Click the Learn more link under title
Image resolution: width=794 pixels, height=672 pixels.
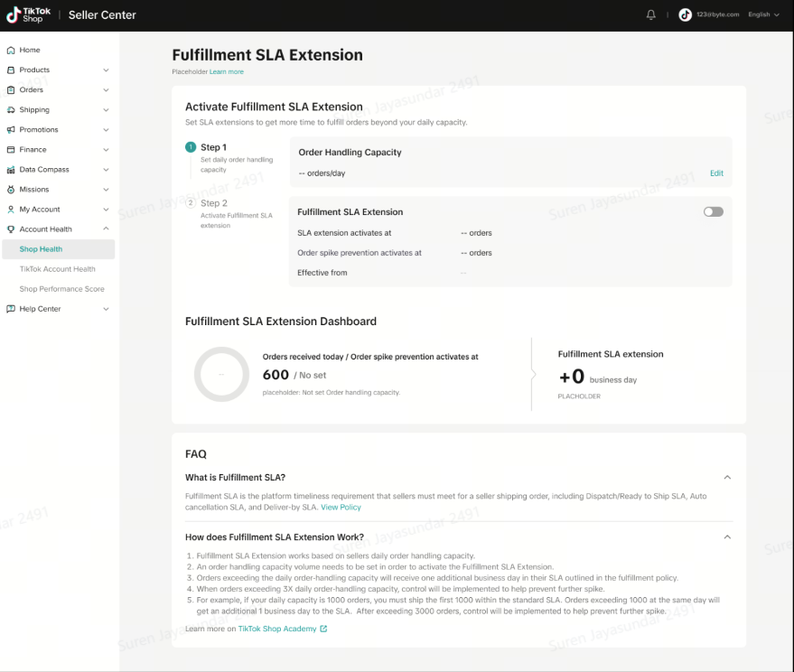click(226, 71)
